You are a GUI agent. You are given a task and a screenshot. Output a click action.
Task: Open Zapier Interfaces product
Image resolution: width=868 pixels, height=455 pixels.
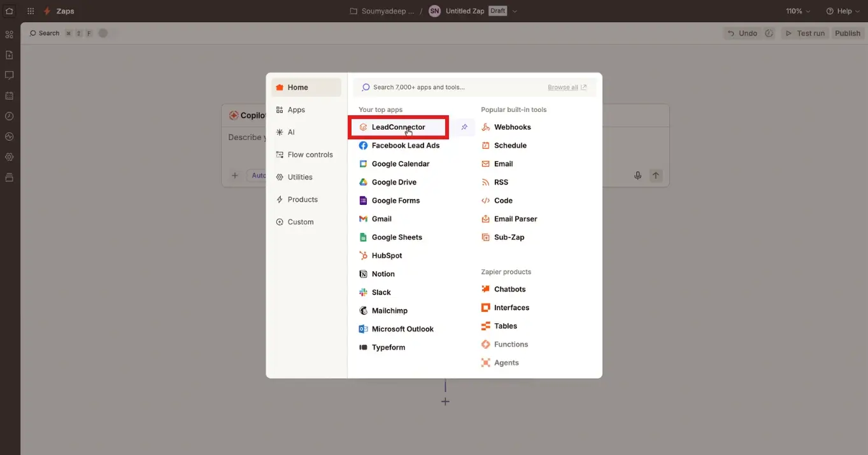coord(506,308)
